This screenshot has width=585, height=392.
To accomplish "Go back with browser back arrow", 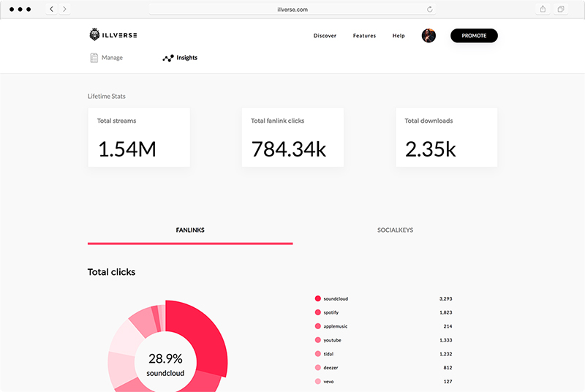I will coord(51,9).
